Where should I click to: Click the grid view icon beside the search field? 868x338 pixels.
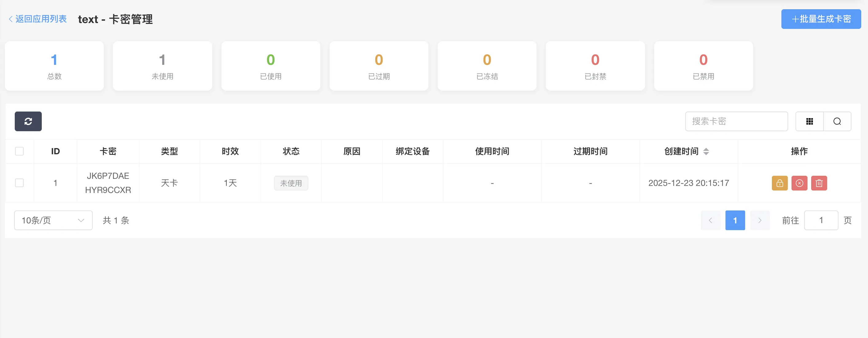tap(810, 121)
